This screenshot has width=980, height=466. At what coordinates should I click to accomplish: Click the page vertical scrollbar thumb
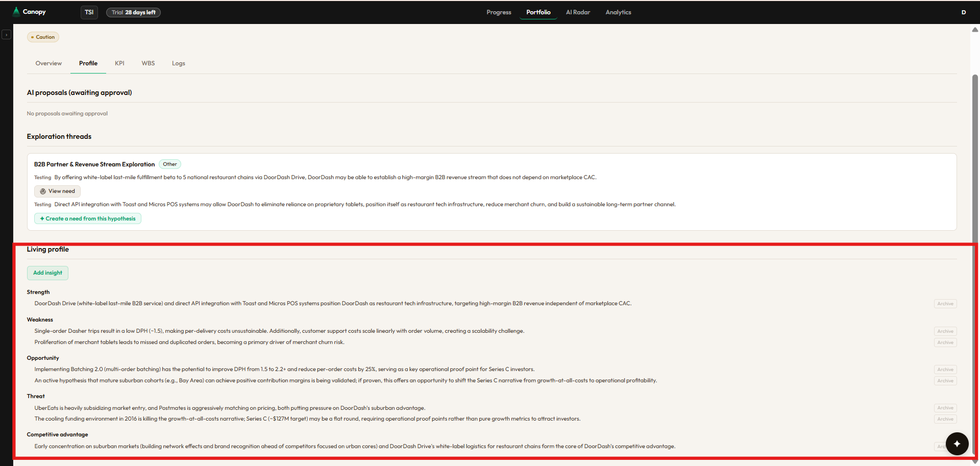pyautogui.click(x=975, y=265)
